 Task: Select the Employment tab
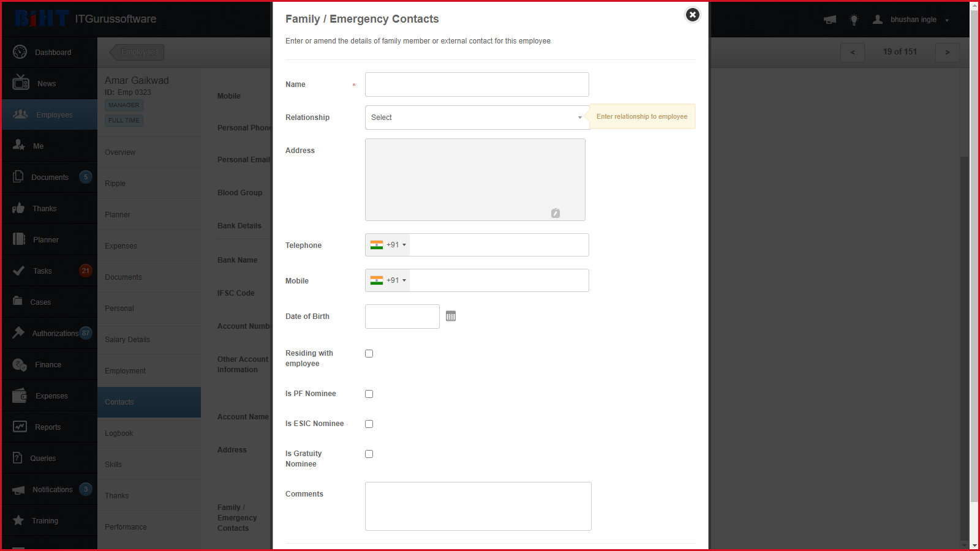coord(149,371)
